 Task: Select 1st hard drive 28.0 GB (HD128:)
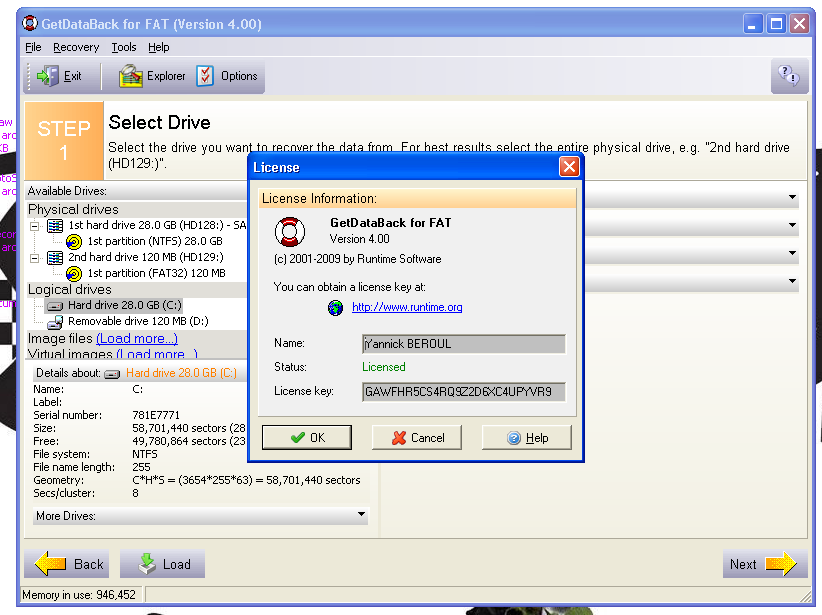pos(156,225)
